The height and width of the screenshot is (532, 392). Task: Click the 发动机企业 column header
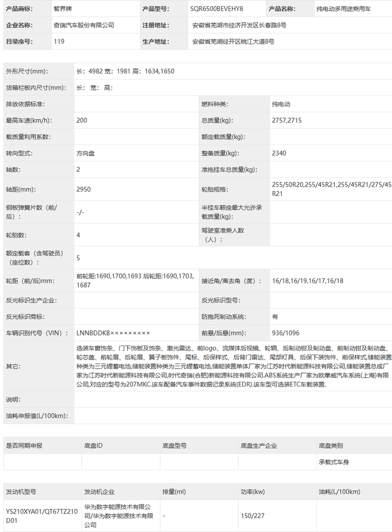coord(99,492)
